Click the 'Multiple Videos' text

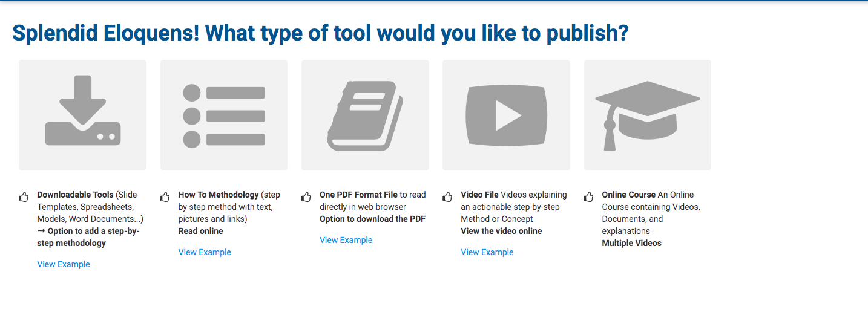[631, 243]
